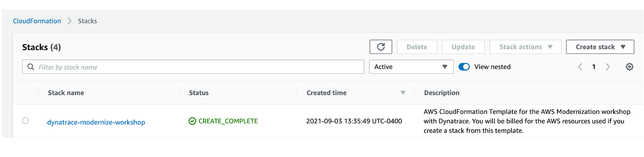644x157 pixels.
Task: Click the search magnifier icon
Action: 30,67
